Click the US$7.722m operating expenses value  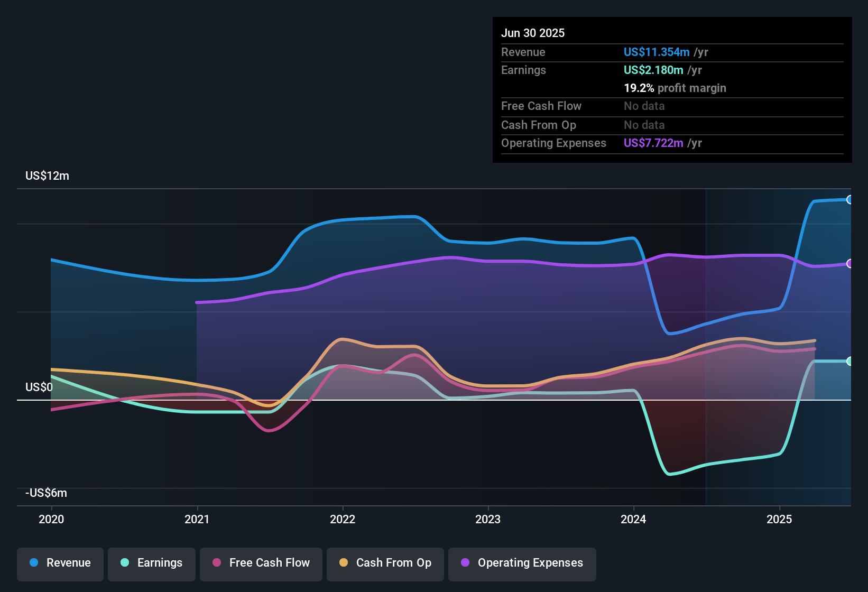(x=653, y=143)
